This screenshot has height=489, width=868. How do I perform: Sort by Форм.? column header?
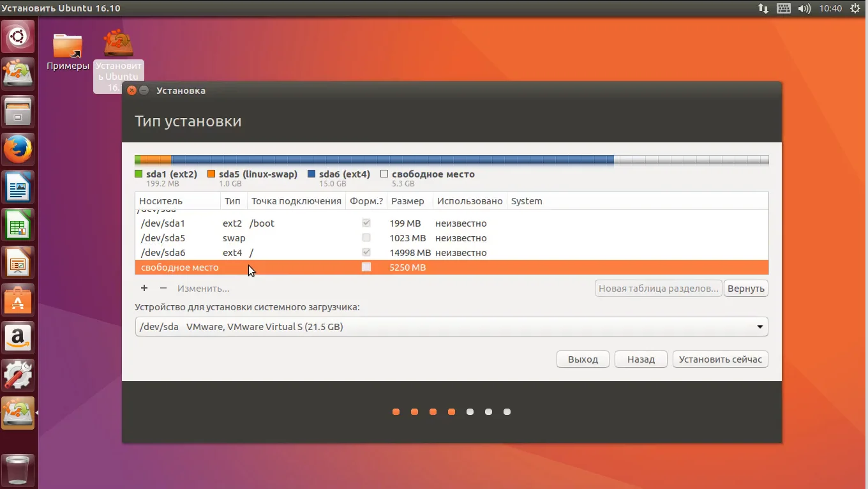(366, 201)
